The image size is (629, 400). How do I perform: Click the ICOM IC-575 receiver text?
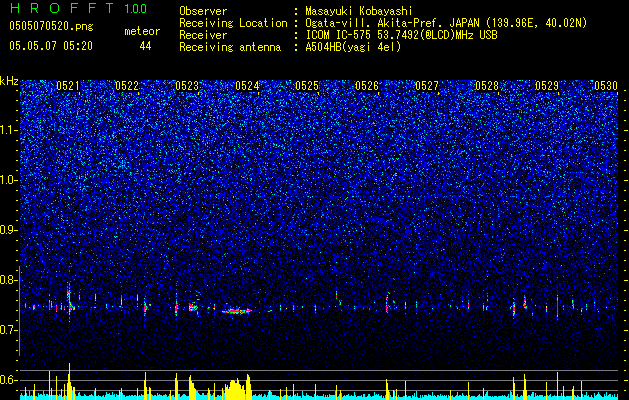coord(401,35)
